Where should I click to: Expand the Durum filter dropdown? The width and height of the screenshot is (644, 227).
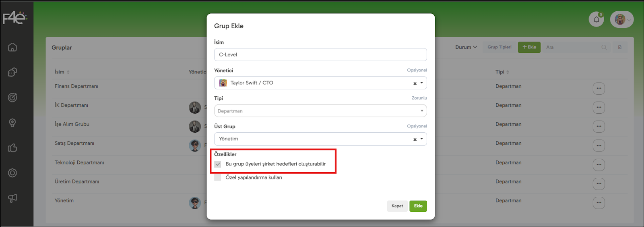click(466, 47)
